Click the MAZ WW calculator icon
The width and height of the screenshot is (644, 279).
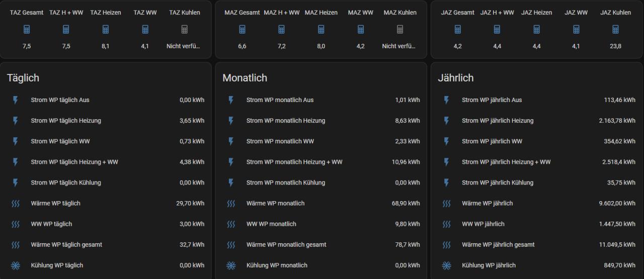coord(361,30)
